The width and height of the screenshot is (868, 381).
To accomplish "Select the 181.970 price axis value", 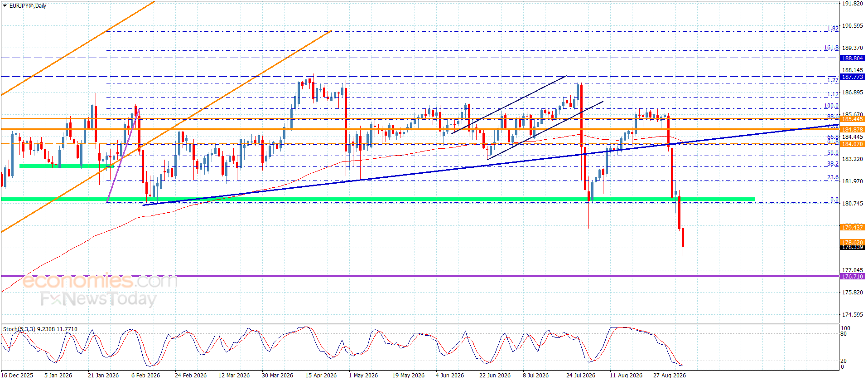I will 852,181.
